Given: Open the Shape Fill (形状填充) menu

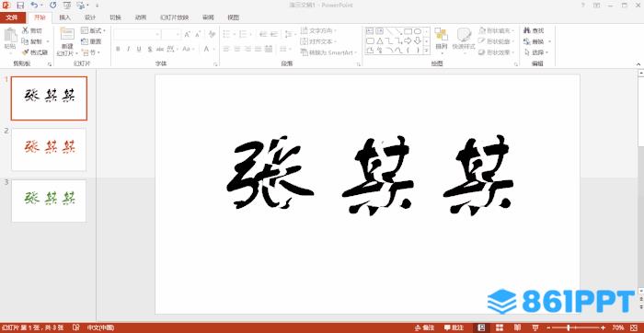Looking at the screenshot, I should pyautogui.click(x=497, y=30).
